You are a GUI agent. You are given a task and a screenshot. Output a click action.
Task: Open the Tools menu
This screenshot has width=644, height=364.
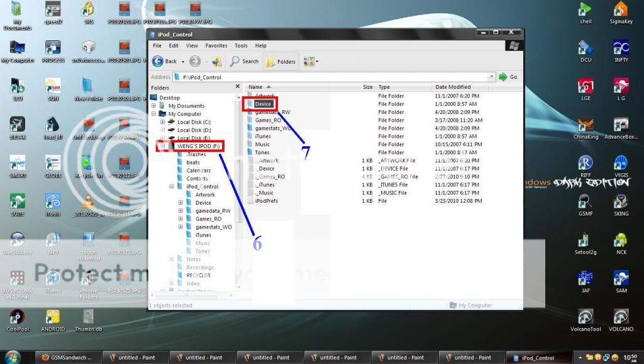coord(241,45)
